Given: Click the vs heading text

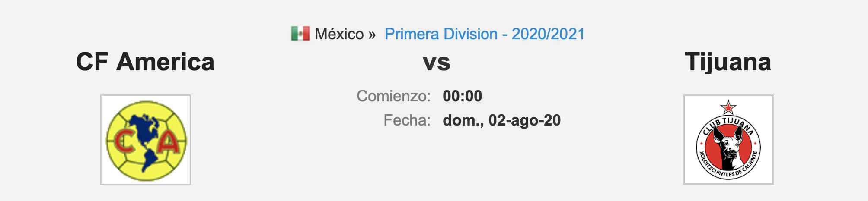Looking at the screenshot, I should [437, 63].
